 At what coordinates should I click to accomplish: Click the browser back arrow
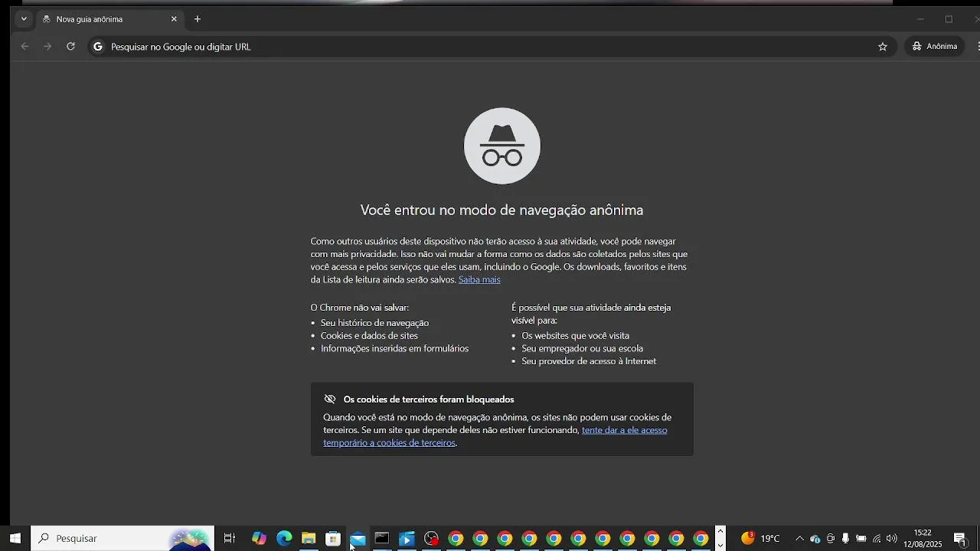coord(24,47)
